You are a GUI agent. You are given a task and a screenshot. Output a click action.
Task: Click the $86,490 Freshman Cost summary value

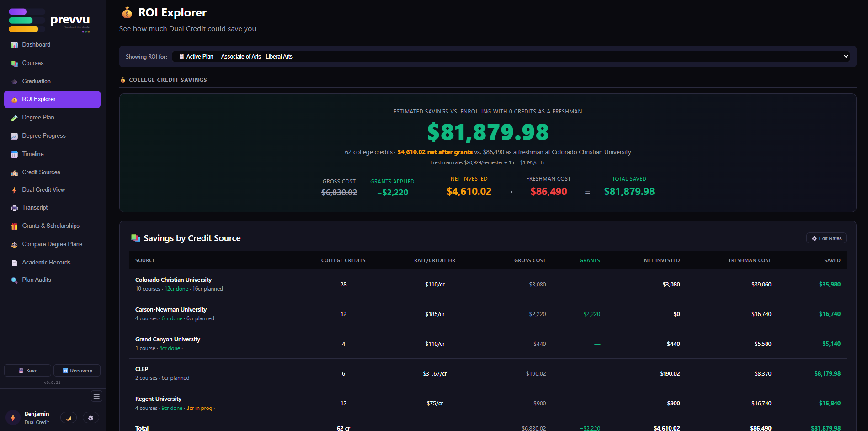548,192
